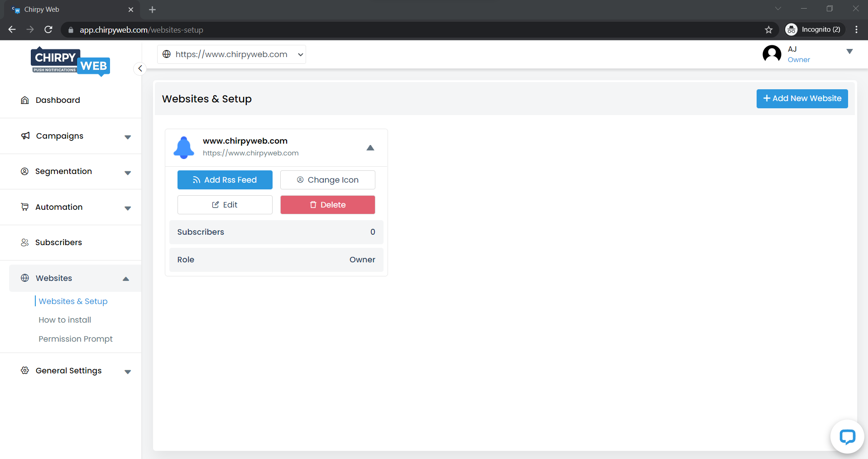The width and height of the screenshot is (868, 459).
Task: Click the Owner role label under AJ
Action: 799,60
